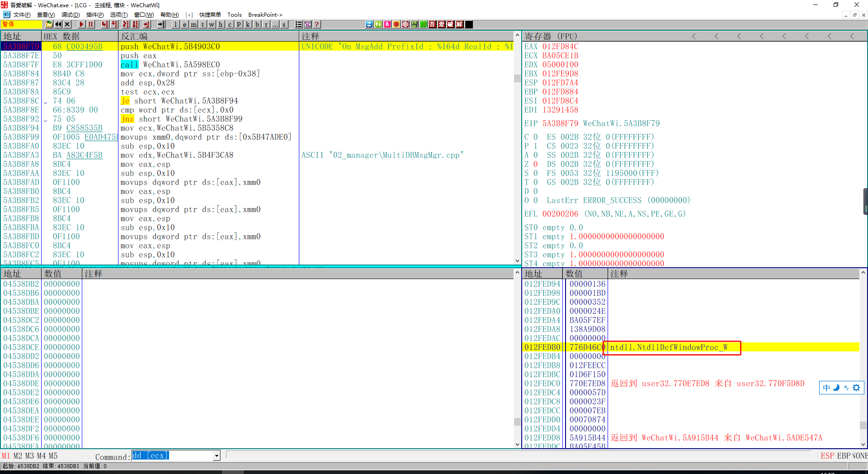Open 快捷菜单 menu
This screenshot has width=868, height=474.
click(x=210, y=15)
